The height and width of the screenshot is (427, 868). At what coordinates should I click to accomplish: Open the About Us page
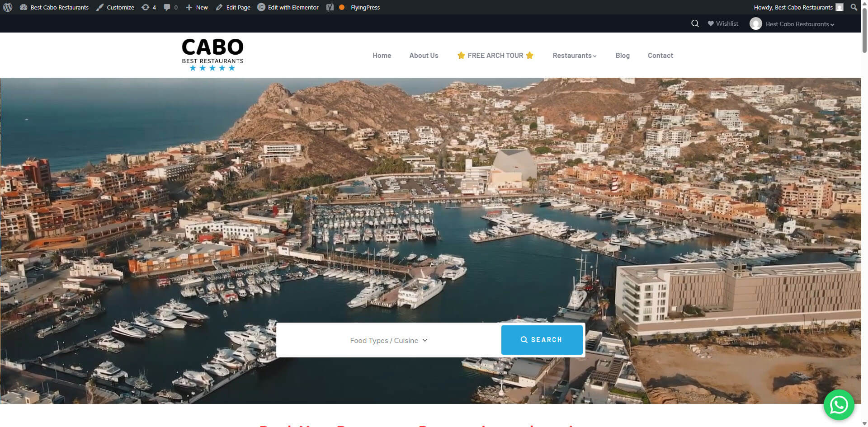coord(424,56)
